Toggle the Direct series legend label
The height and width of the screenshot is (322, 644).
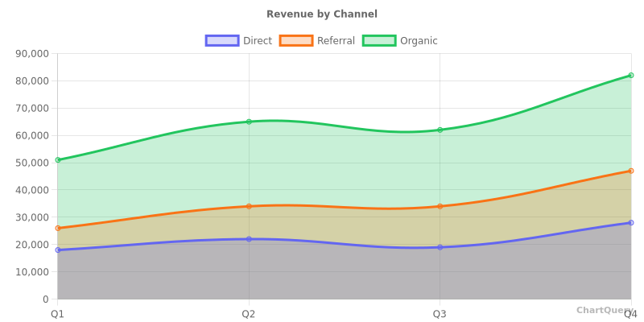(x=258, y=41)
